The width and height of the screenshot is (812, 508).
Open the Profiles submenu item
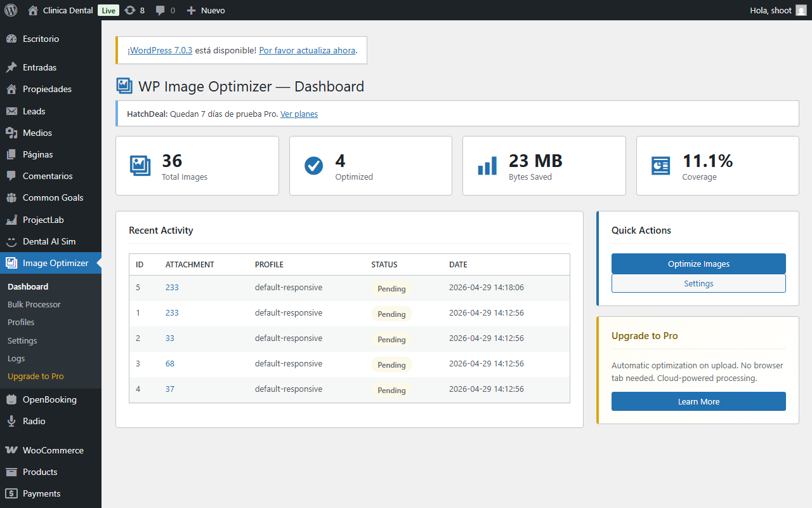coord(21,322)
